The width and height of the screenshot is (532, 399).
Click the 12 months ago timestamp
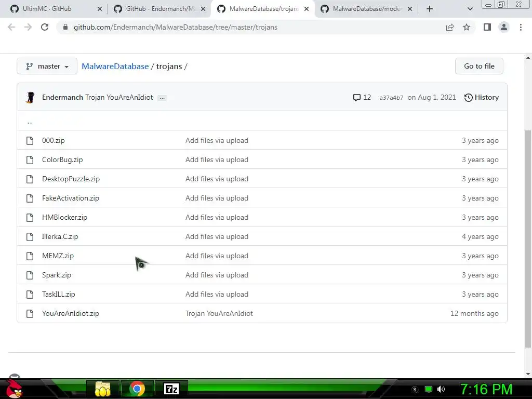pos(474,313)
